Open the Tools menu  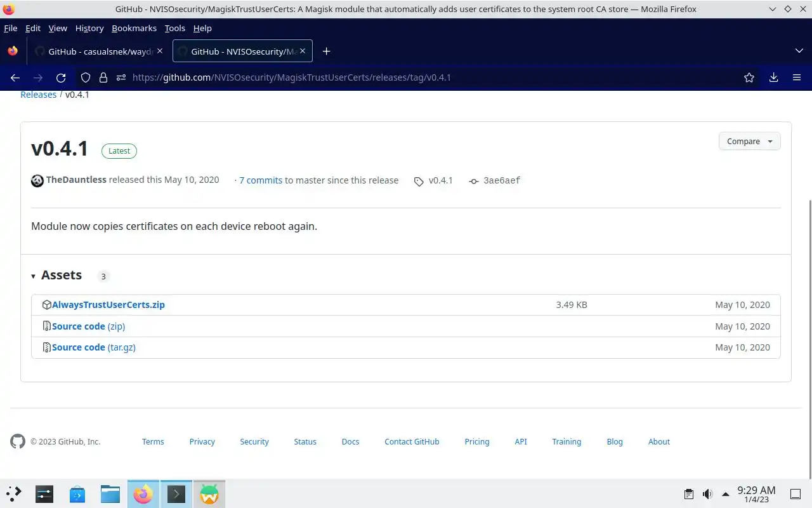(x=174, y=28)
